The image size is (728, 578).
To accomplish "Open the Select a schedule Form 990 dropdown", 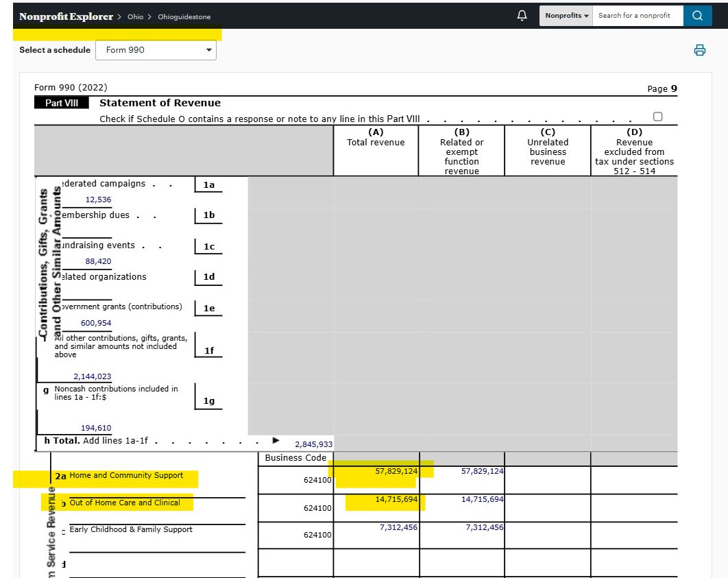I will (x=156, y=50).
